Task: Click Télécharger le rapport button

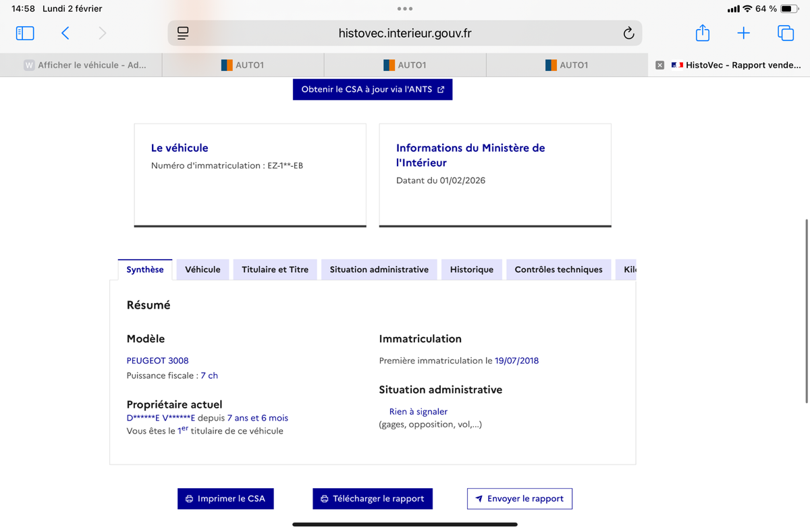Action: coord(373,498)
